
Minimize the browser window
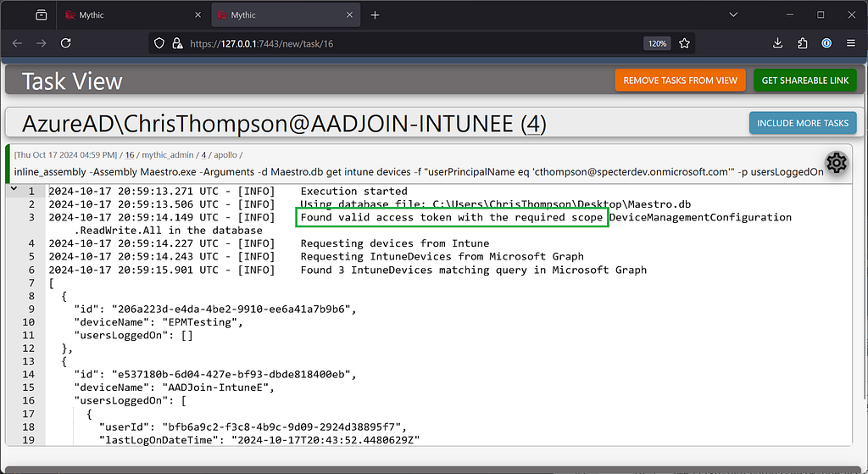(790, 15)
